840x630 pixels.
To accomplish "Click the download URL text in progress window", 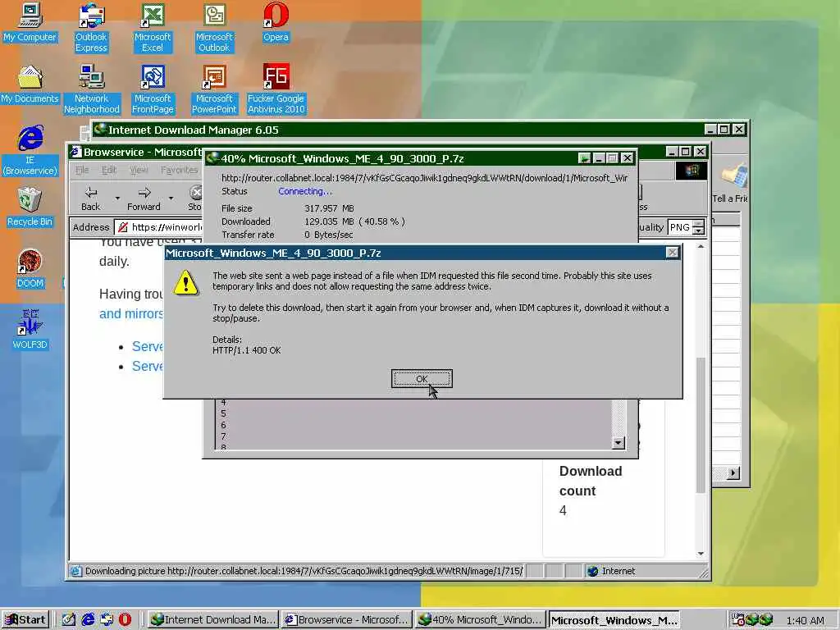I will tap(424, 178).
